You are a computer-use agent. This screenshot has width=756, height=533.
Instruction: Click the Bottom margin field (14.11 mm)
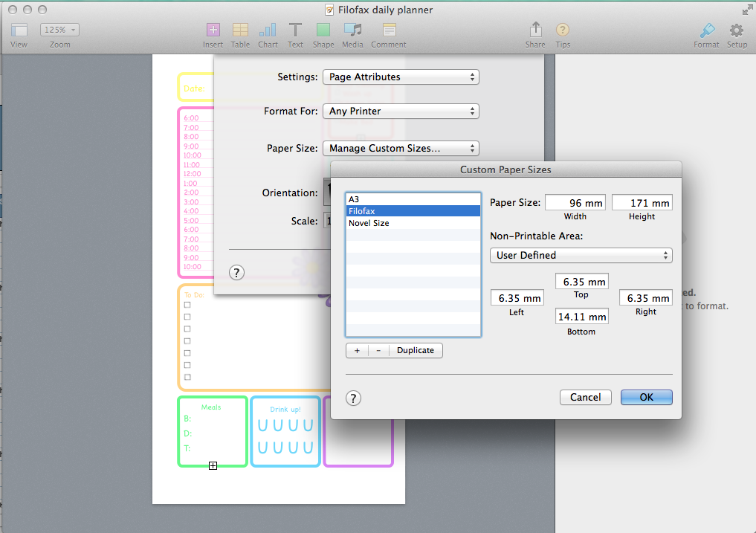click(x=581, y=317)
